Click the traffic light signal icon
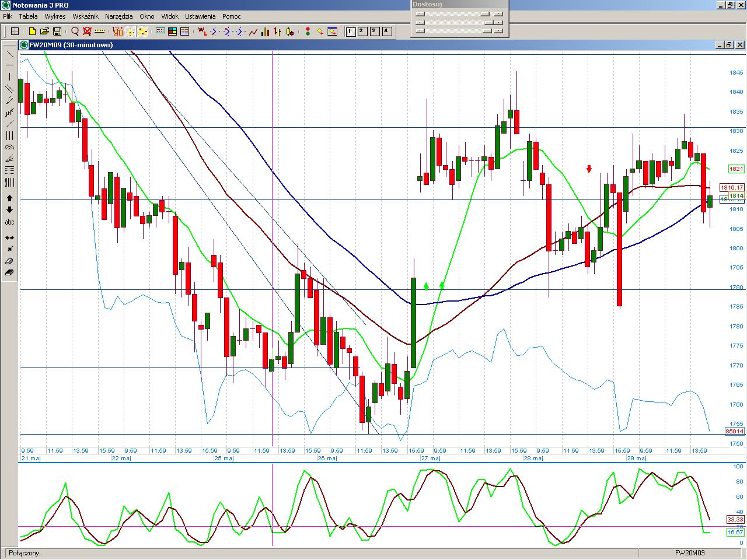 point(308,32)
